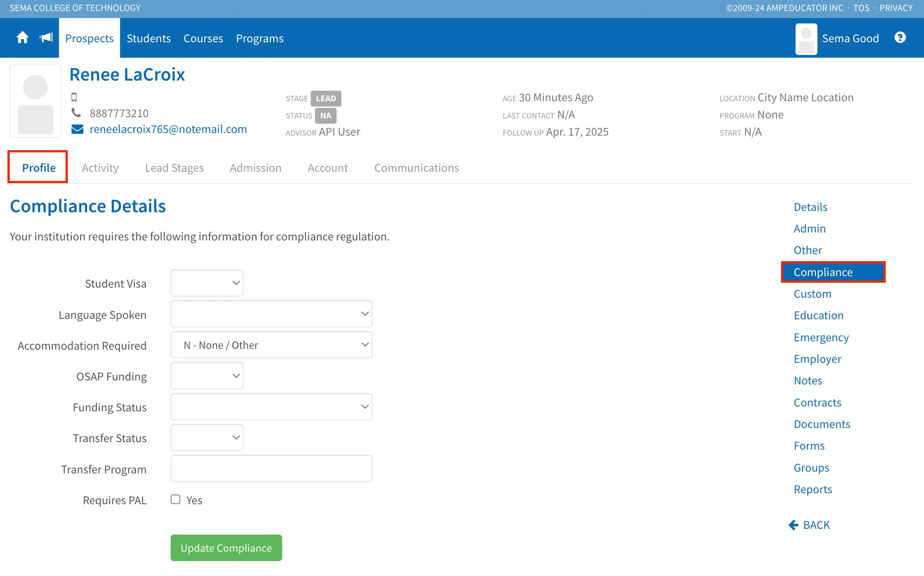Screen dimensions: 924x576
Task: Open the Courses menu
Action: 203,38
